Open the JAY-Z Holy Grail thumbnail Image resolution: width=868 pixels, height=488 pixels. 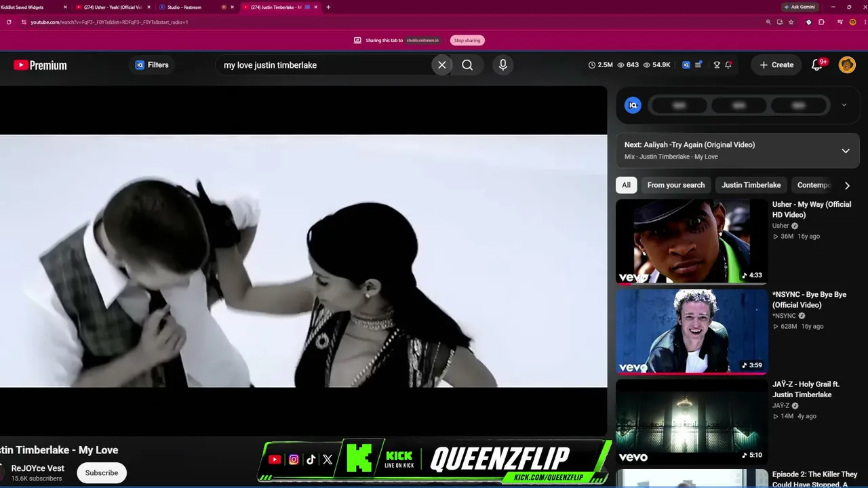pyautogui.click(x=692, y=421)
